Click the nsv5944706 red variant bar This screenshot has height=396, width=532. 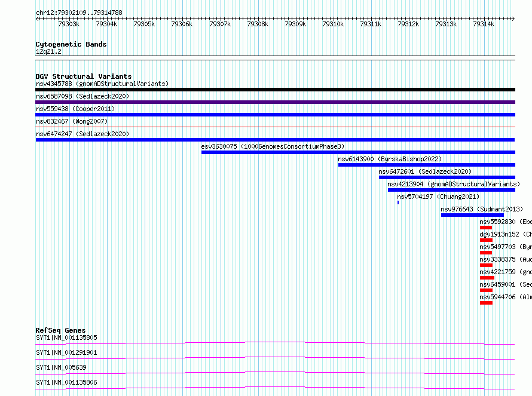486,303
